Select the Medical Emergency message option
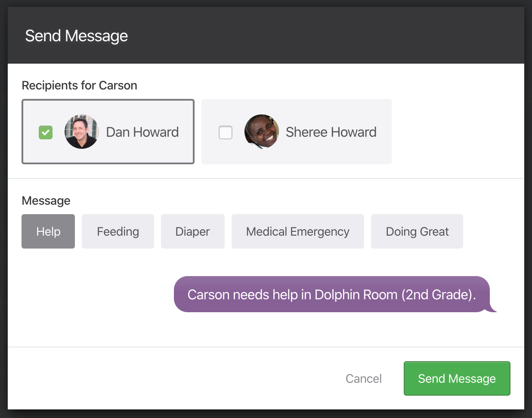 click(297, 231)
